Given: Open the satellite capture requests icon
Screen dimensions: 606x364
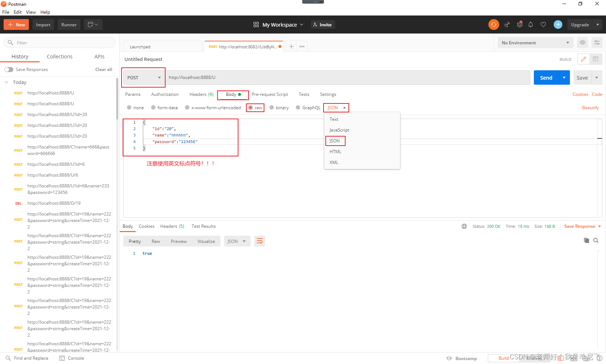Looking at the screenshot, I should [x=507, y=25].
